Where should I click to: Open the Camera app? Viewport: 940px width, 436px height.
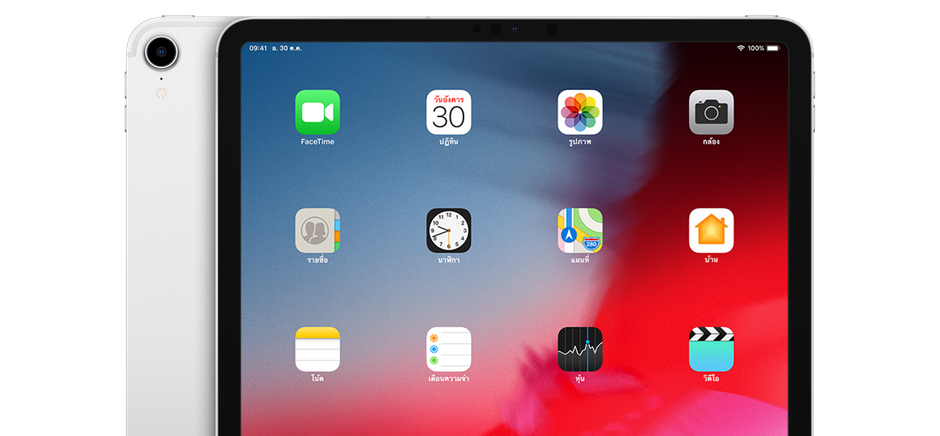[711, 112]
